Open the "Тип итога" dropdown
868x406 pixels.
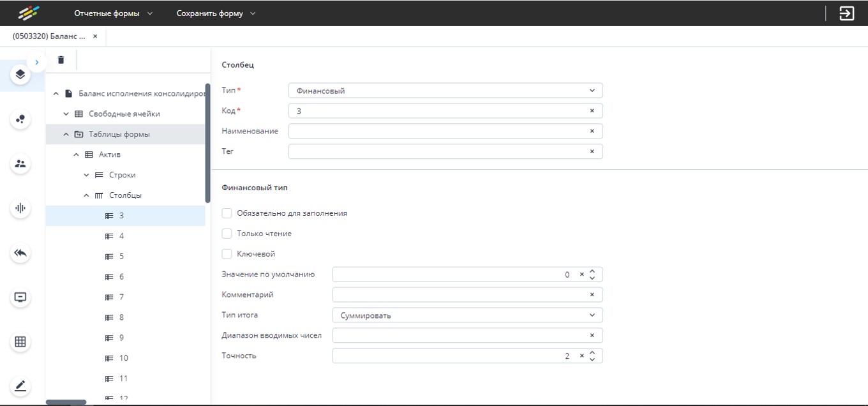[467, 315]
